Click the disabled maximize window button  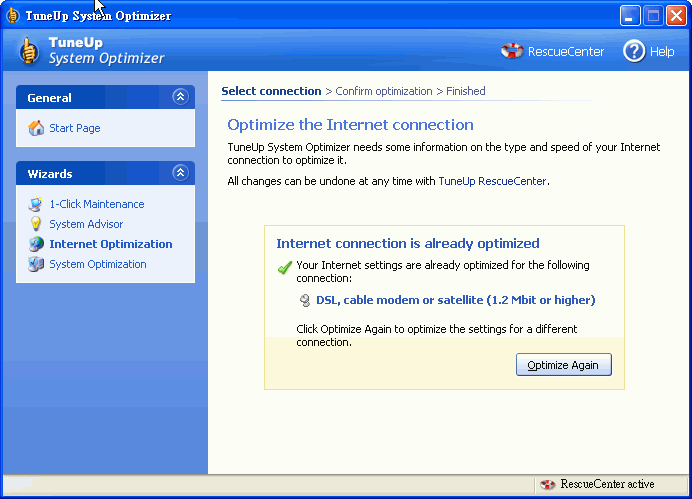(x=653, y=15)
